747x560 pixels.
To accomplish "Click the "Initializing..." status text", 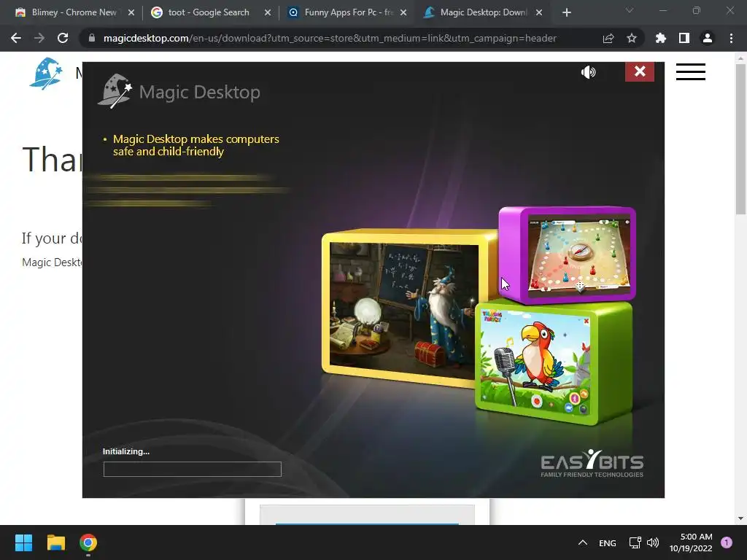I will pyautogui.click(x=126, y=451).
